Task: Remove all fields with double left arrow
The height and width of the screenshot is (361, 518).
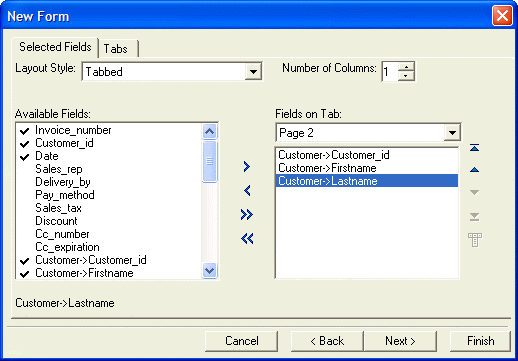Action: tap(247, 238)
